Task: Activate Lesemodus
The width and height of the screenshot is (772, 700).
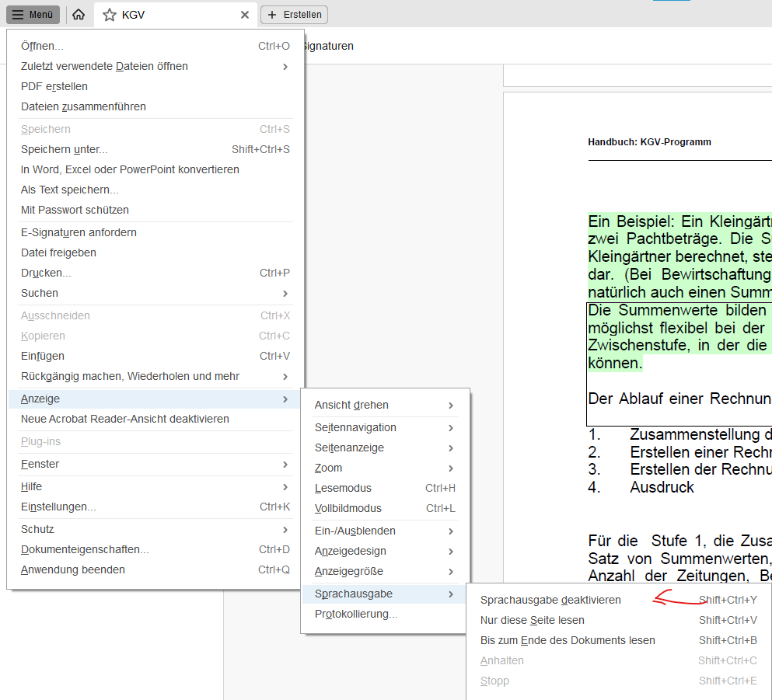Action: pyautogui.click(x=385, y=489)
